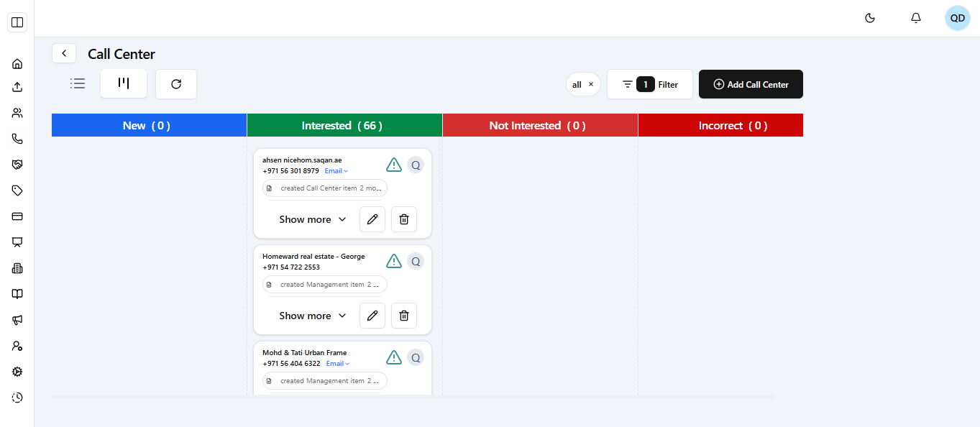Delete the Homeward real estate card
The height and width of the screenshot is (427, 980).
pyautogui.click(x=404, y=316)
